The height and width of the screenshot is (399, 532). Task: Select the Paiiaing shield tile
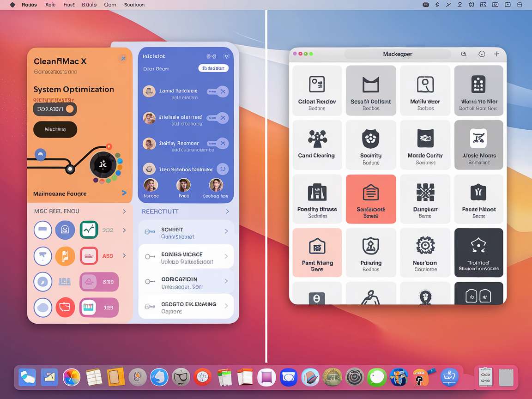pyautogui.click(x=371, y=253)
